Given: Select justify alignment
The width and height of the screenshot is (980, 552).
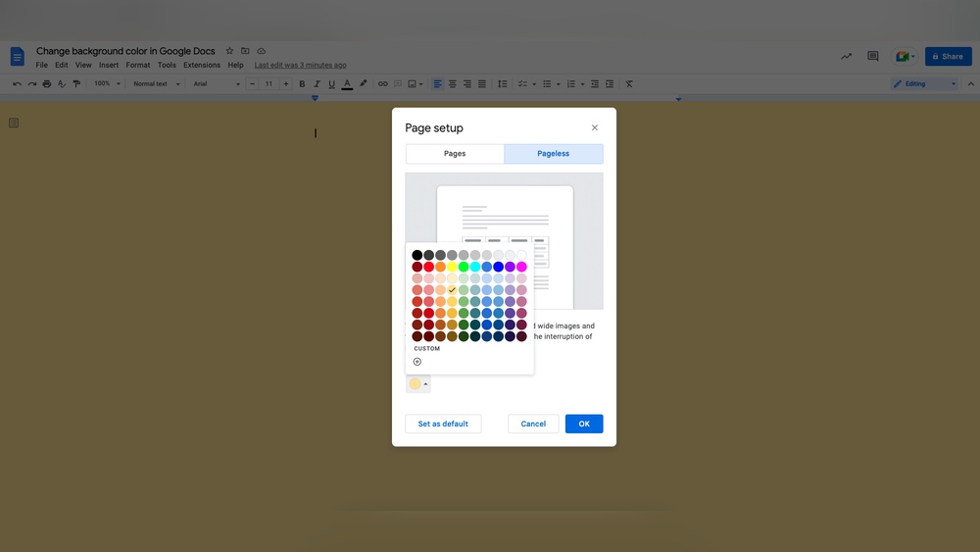Looking at the screenshot, I should coord(482,83).
